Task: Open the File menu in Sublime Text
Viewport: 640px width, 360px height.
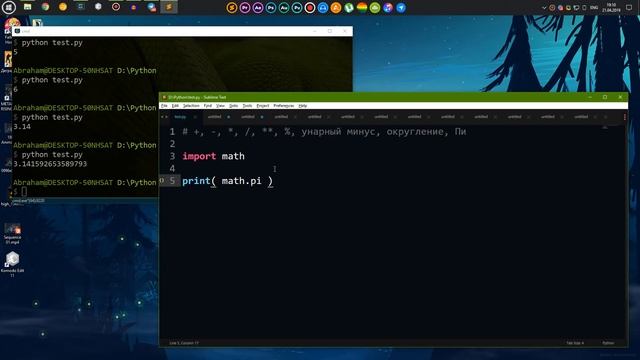Action: 164,106
